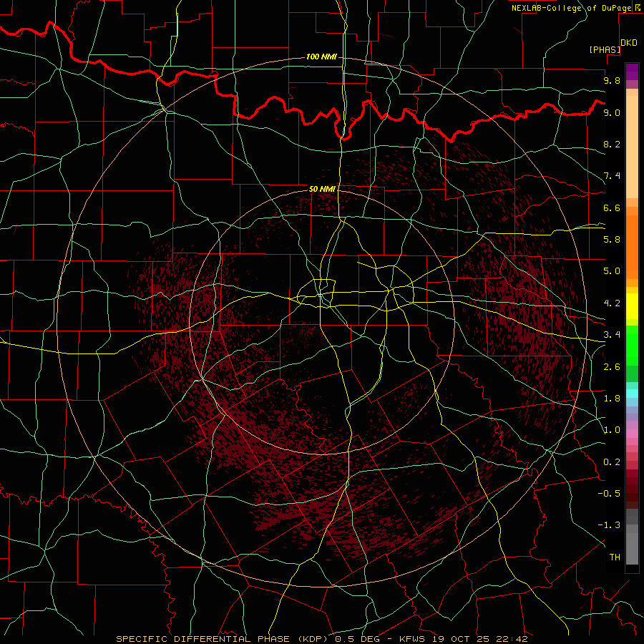Select the 2.6 scale value

[x=612, y=367]
